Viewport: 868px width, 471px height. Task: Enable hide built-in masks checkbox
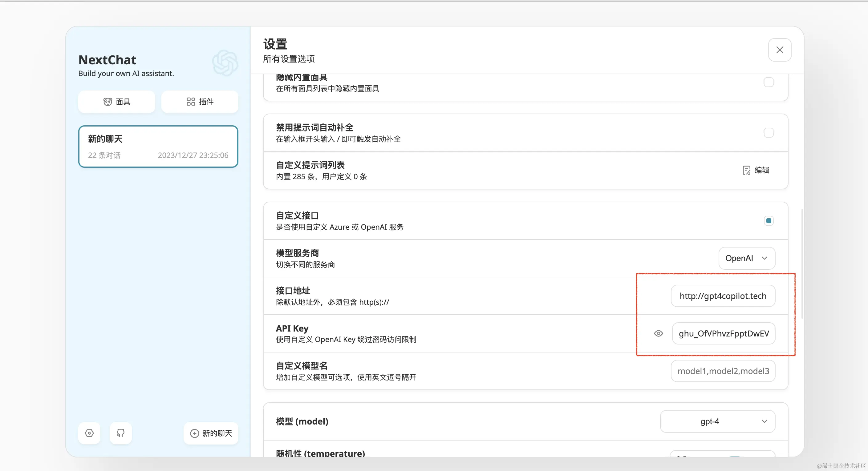768,82
